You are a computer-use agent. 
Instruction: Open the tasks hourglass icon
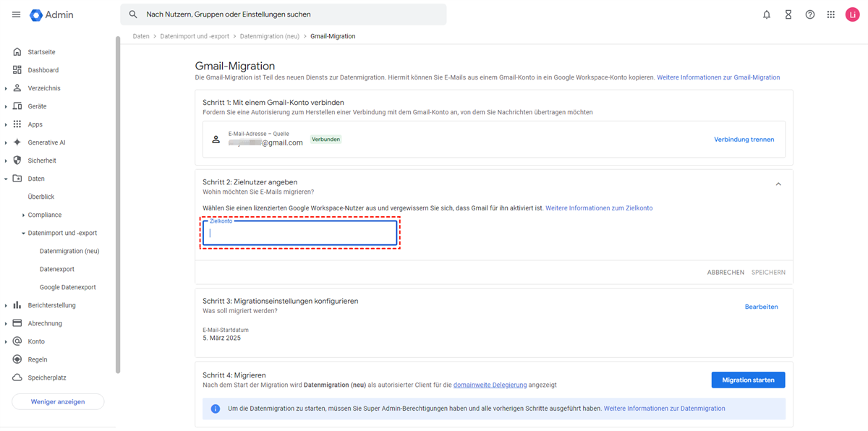[788, 14]
